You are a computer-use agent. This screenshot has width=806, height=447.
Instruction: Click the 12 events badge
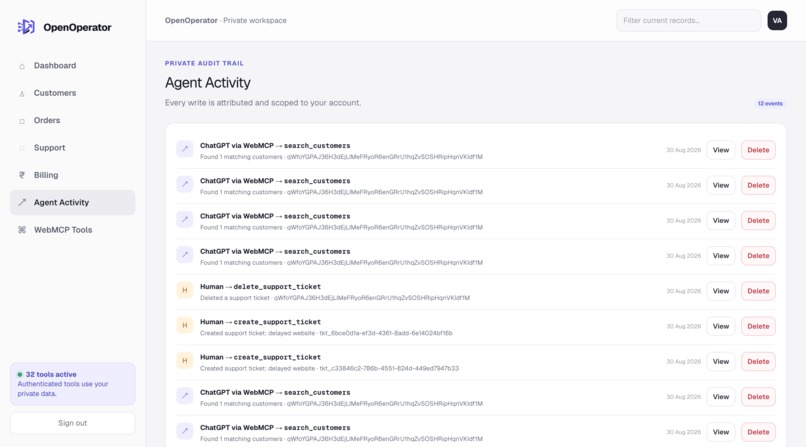770,103
